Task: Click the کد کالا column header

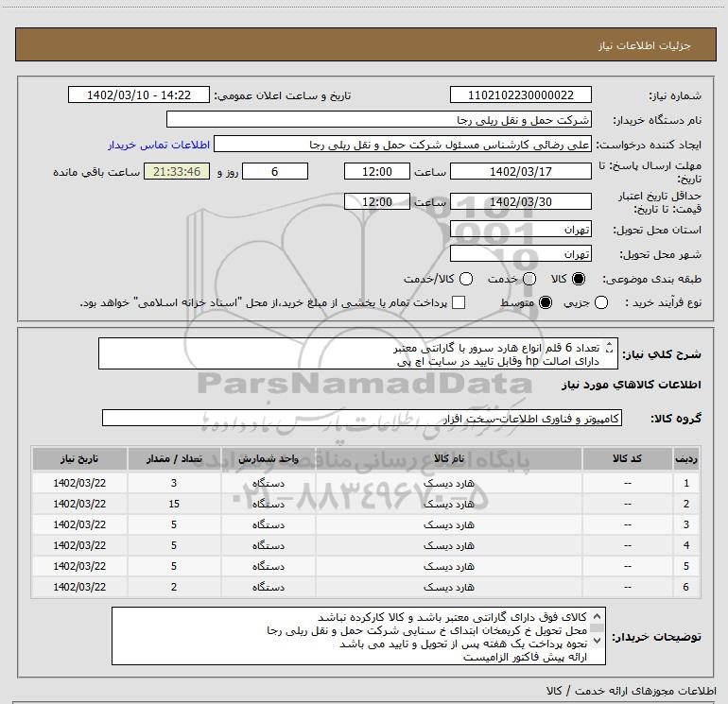Action: 627,458
